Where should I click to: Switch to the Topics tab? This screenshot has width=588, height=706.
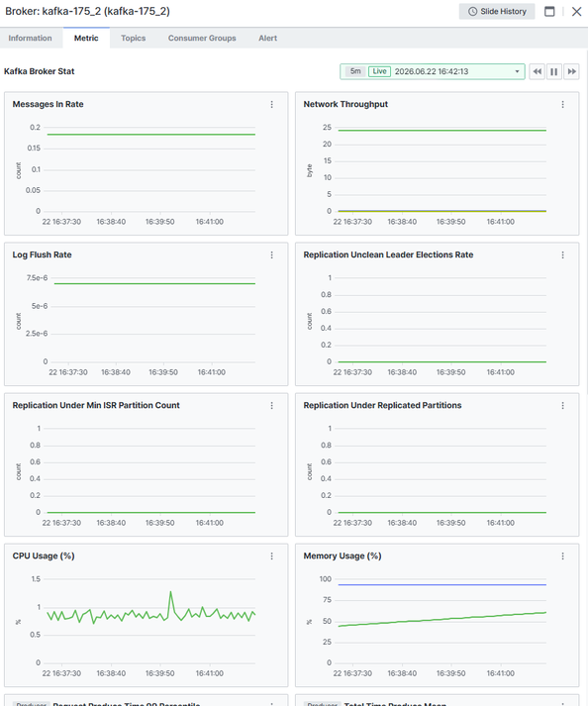click(x=134, y=39)
